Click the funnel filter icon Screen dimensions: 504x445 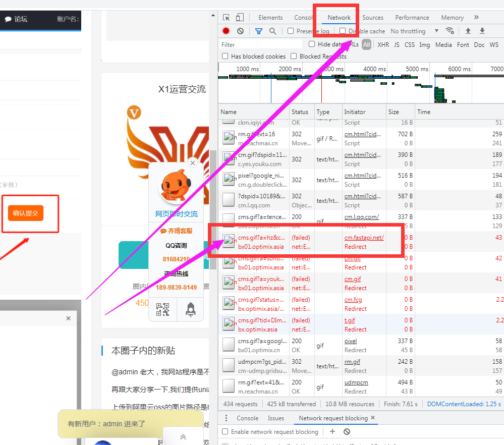click(259, 31)
